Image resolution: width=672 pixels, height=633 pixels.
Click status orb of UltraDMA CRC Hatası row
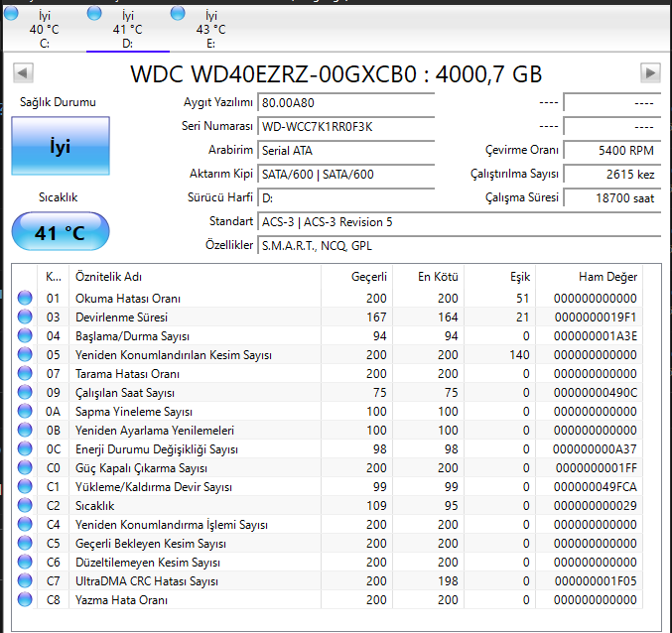coord(25,580)
